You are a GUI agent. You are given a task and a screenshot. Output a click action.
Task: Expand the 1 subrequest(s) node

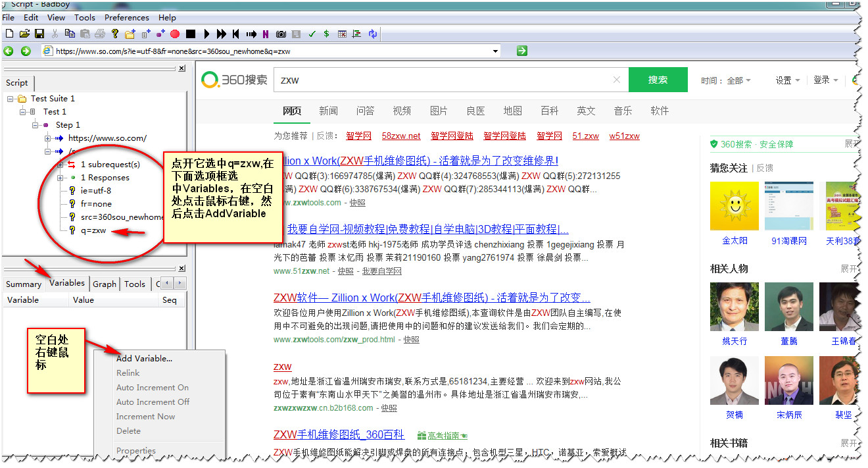(x=60, y=165)
